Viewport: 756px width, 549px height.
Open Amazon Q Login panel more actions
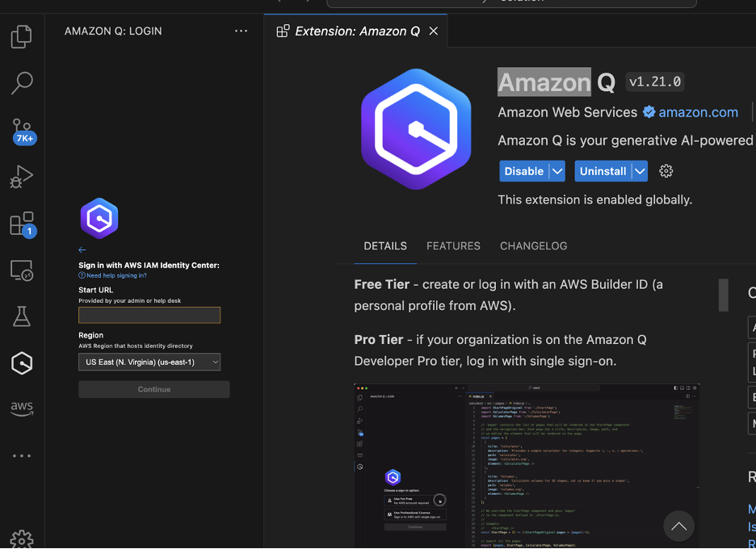coord(241,31)
